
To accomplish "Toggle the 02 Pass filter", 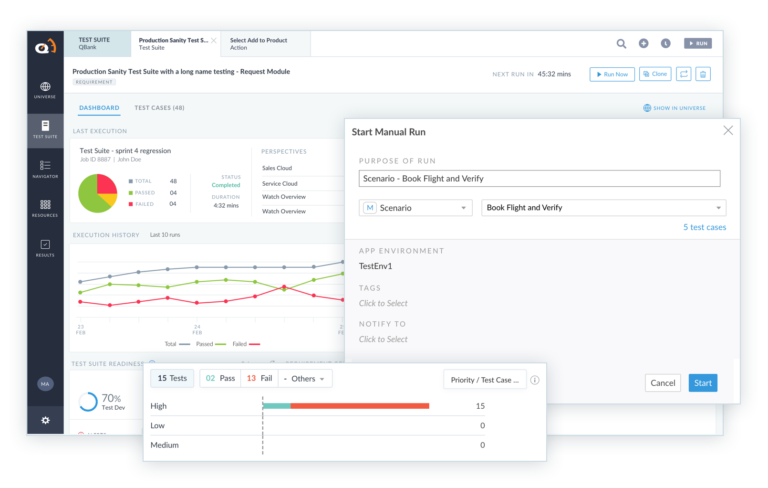I will pos(220,379).
